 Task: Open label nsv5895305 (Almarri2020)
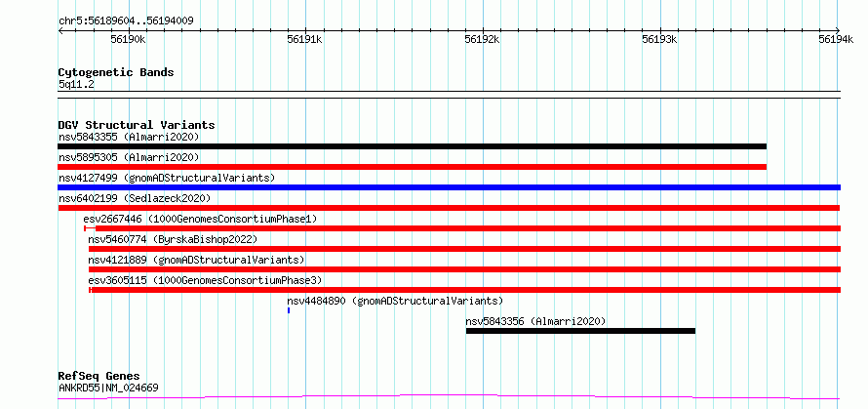tap(129, 157)
